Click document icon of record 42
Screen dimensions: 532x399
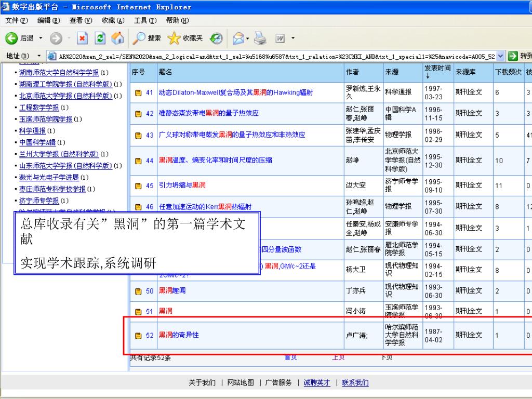coord(138,114)
